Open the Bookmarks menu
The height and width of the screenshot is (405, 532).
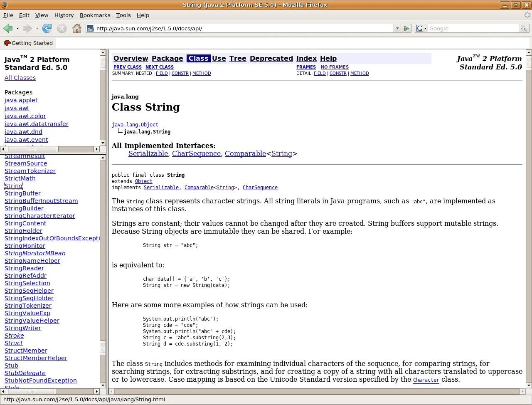[x=95, y=15]
